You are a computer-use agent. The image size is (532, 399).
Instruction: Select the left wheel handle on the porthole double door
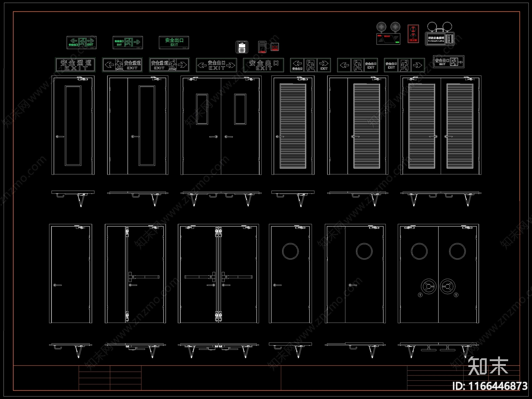tap(428, 287)
